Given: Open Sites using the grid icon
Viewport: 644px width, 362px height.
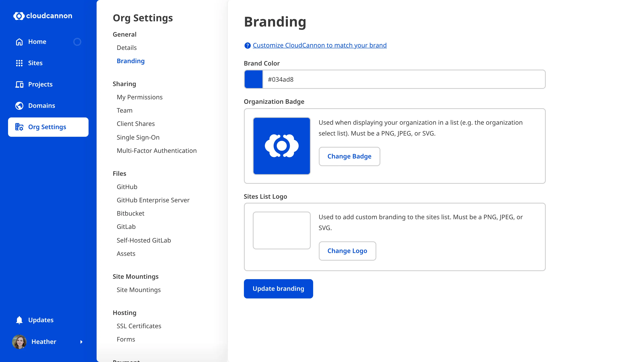Looking at the screenshot, I should (x=19, y=63).
